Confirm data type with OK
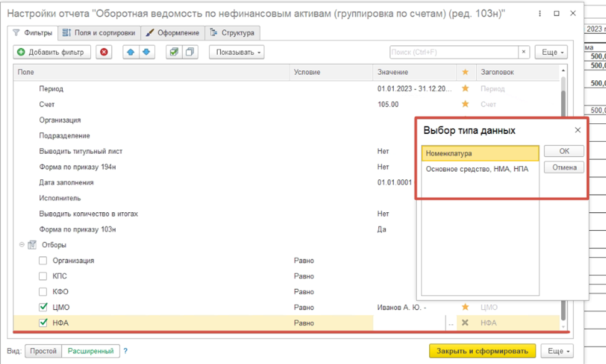The height and width of the screenshot is (364, 606). (564, 151)
